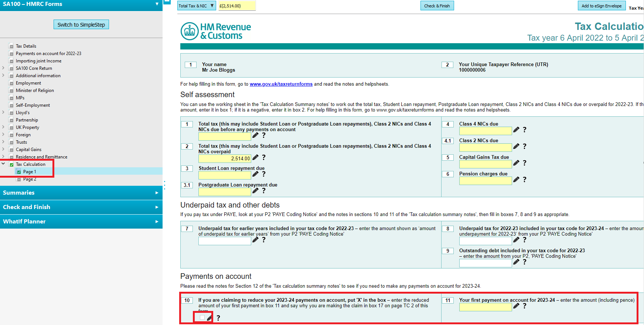Expand the UK Property tree node
This screenshot has width=644, height=325.
pos(3,127)
